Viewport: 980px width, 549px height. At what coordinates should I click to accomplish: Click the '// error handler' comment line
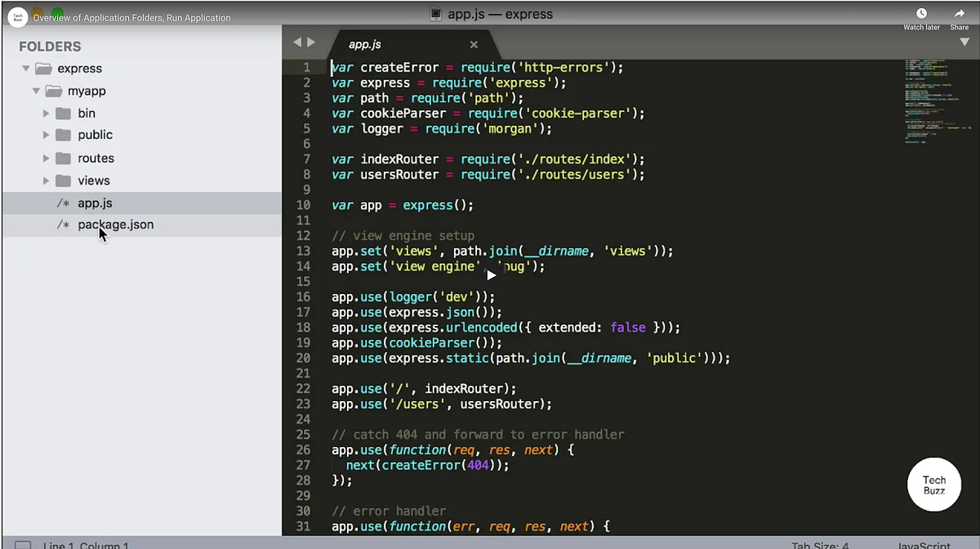(389, 511)
